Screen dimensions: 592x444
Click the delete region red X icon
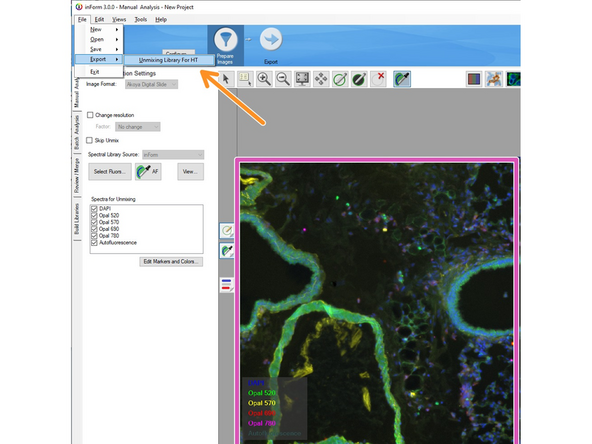coord(378,79)
